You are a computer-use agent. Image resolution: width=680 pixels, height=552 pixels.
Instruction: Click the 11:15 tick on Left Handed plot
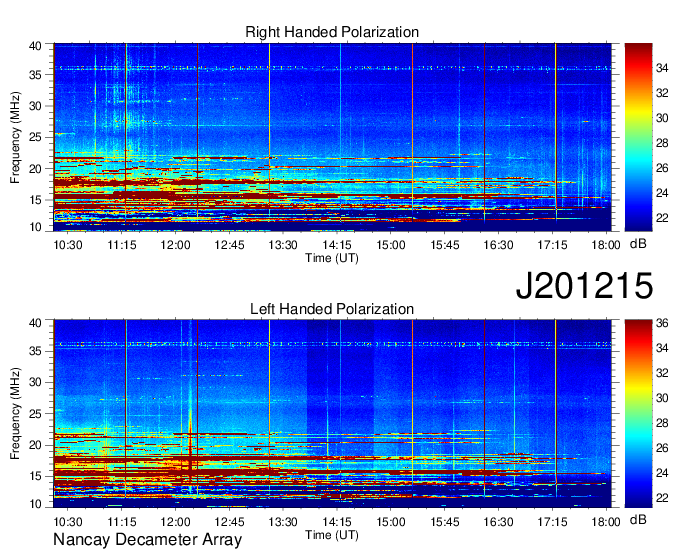click(122, 522)
